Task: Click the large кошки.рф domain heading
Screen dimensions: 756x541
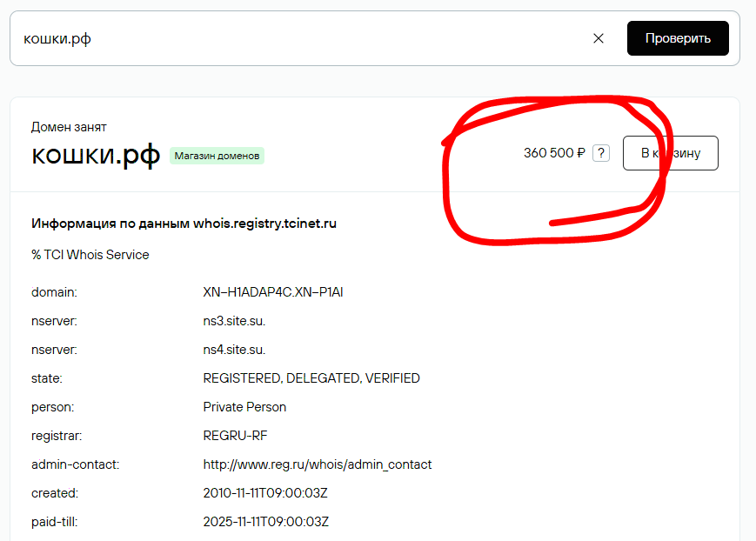Action: [x=96, y=155]
